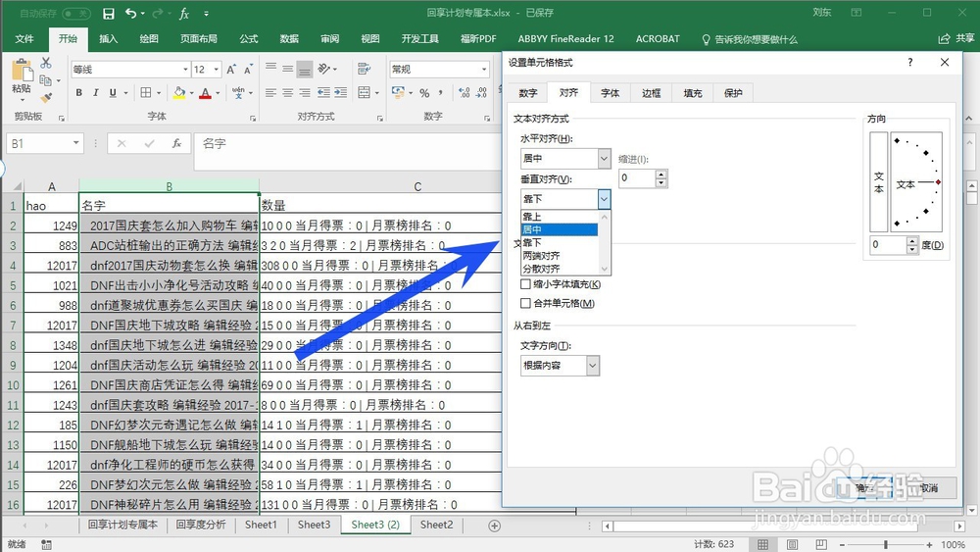The height and width of the screenshot is (552, 980).
Task: Open the 插入 ribbon tab
Action: coord(108,39)
